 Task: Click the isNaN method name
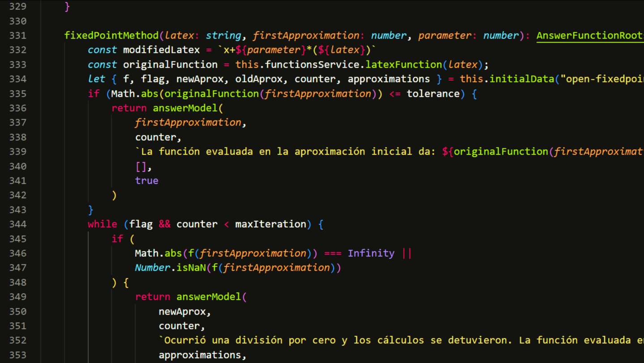point(191,268)
